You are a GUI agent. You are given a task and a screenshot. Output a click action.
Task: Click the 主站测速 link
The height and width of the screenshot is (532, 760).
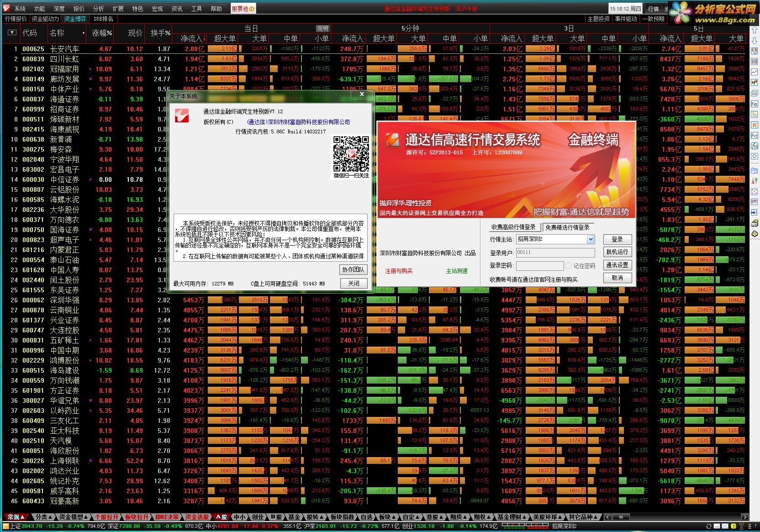pos(457,271)
